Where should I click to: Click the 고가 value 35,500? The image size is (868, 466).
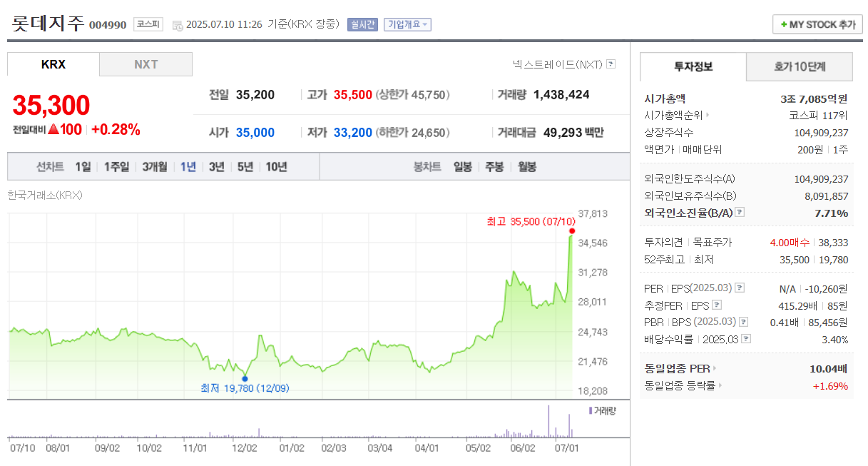coord(353,94)
